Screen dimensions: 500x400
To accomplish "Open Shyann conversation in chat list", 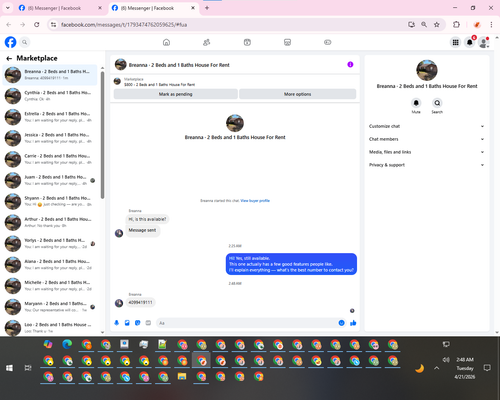I will click(x=50, y=201).
